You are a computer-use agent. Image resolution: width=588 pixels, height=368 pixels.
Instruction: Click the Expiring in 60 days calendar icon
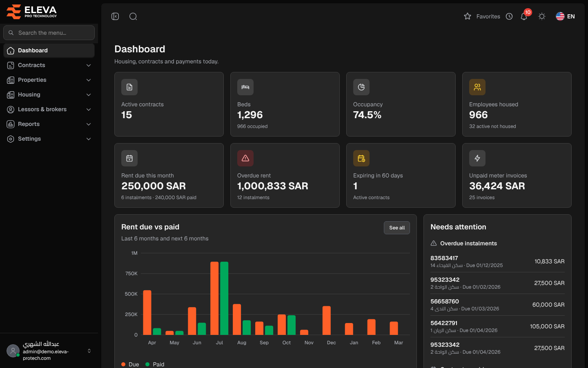(x=361, y=158)
